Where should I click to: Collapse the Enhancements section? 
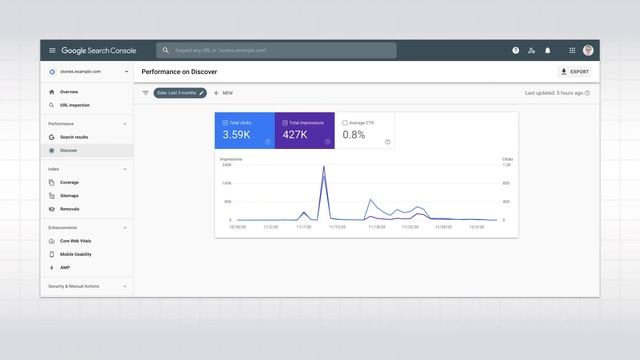tap(125, 228)
